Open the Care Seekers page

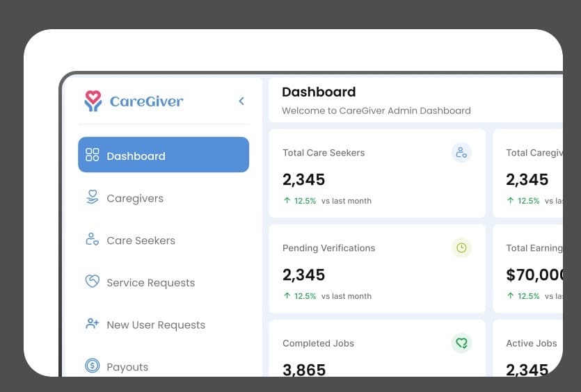164,240
